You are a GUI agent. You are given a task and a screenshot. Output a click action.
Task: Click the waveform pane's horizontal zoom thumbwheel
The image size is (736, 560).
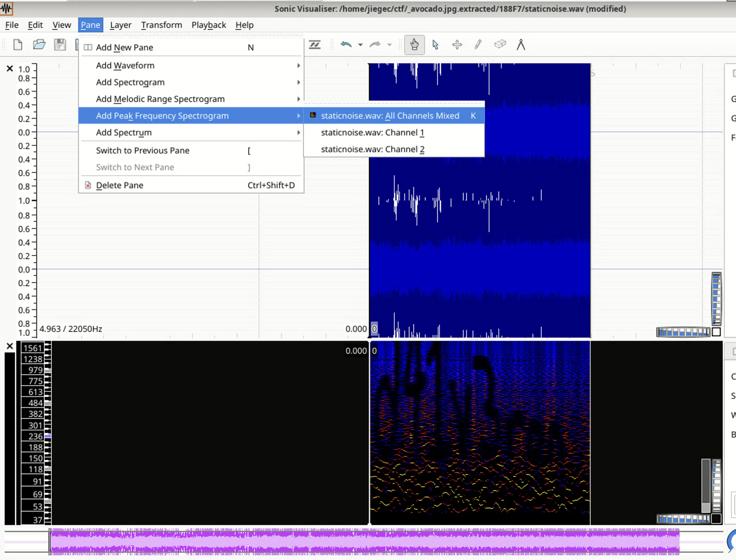click(683, 332)
